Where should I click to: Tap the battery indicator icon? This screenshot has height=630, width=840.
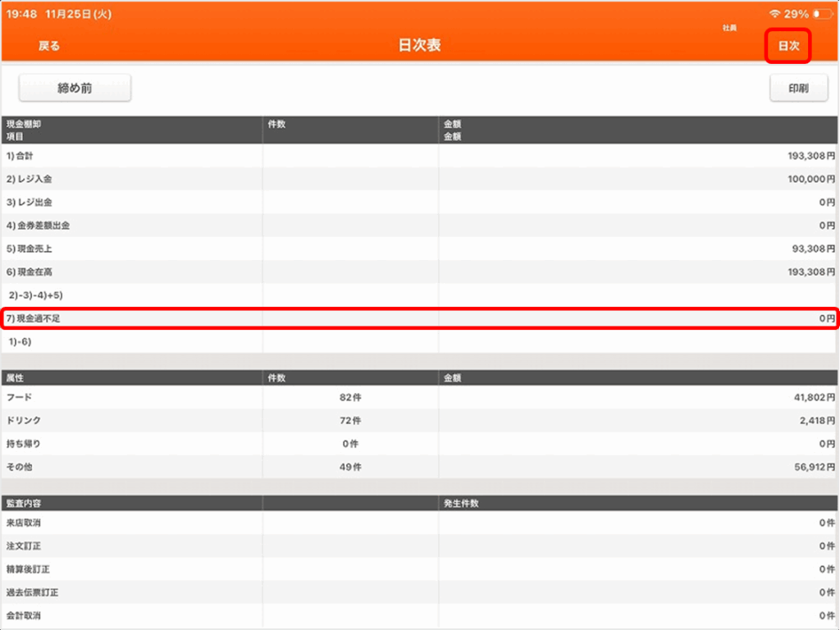(822, 14)
